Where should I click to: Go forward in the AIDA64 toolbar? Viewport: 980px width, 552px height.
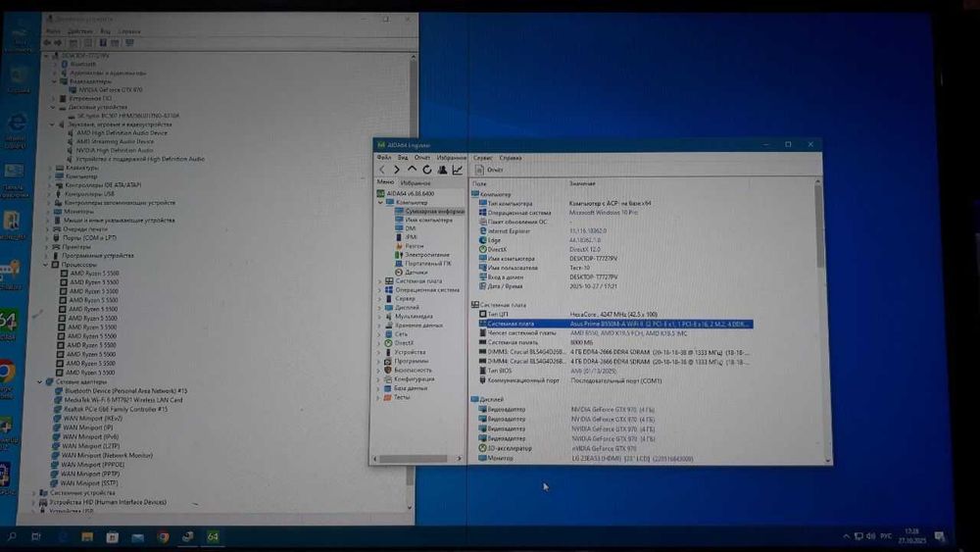click(x=396, y=170)
